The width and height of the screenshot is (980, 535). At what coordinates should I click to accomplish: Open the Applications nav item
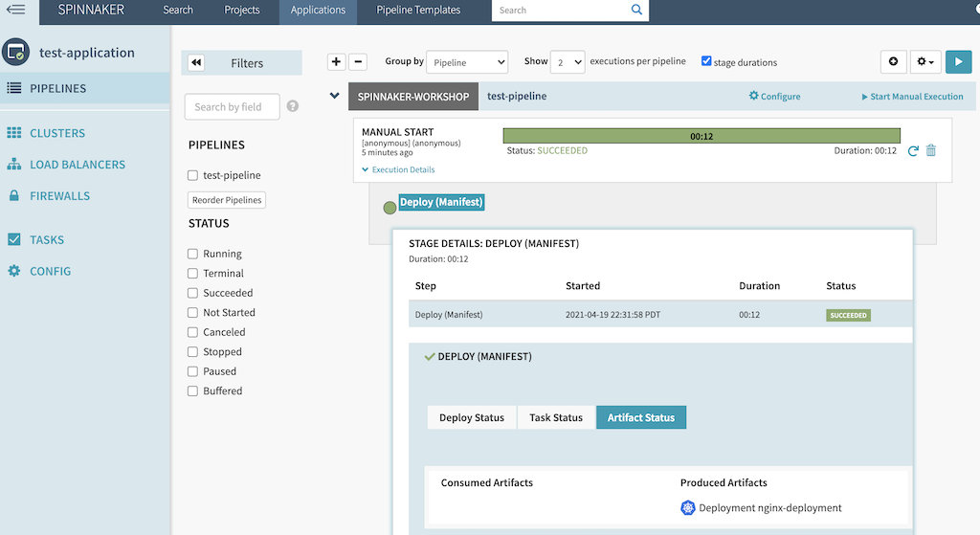point(318,10)
